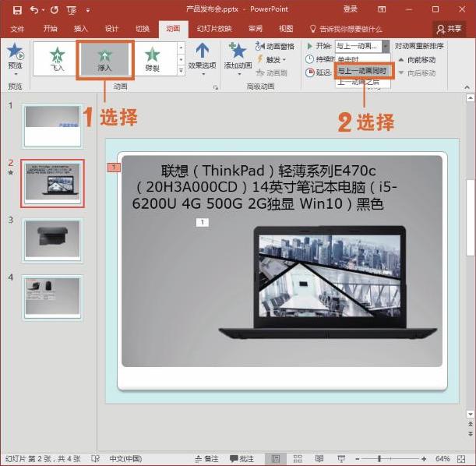This screenshot has width=476, height=466.
Task: Open the 文件 menu
Action: 17,29
